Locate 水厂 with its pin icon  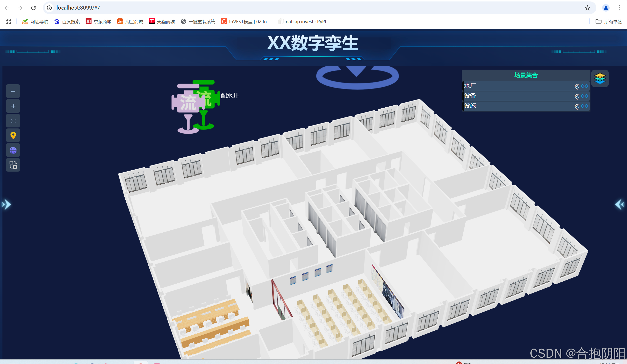click(577, 87)
